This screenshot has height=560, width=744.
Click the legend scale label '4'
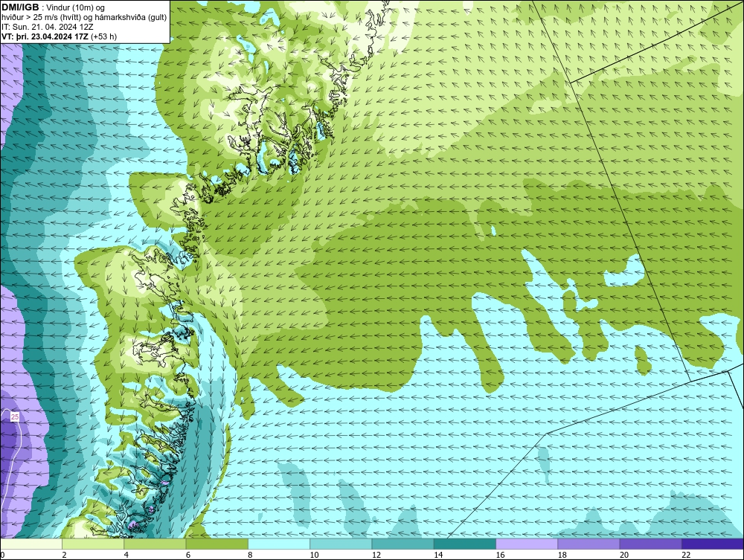(126, 556)
